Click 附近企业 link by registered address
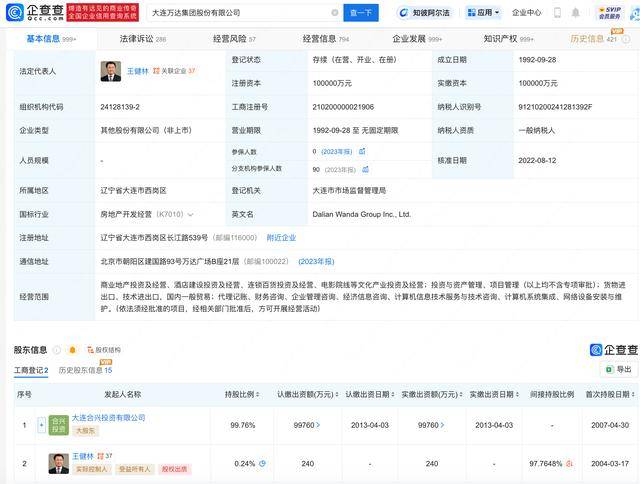Screen dimensions: 640x484 click(281, 238)
